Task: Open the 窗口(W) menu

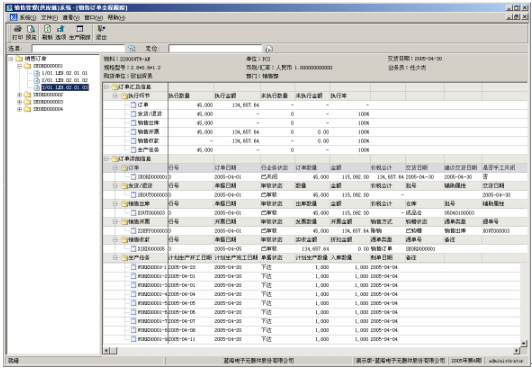Action: coord(93,17)
